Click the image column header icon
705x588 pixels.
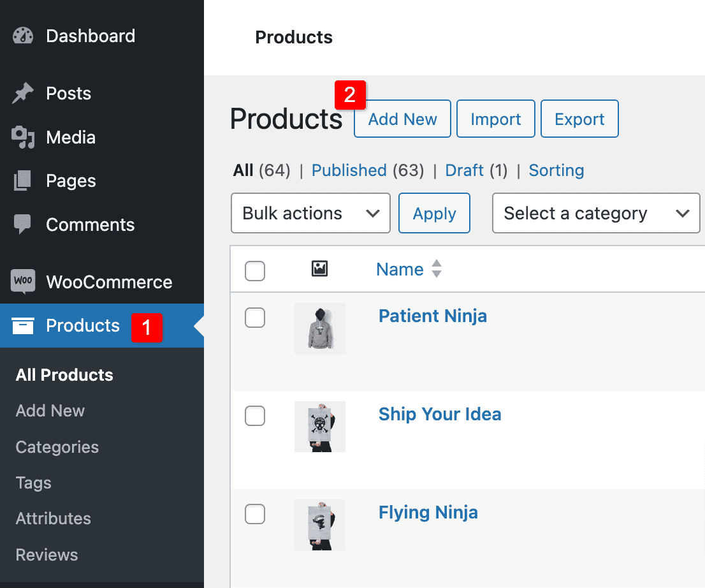tap(319, 269)
